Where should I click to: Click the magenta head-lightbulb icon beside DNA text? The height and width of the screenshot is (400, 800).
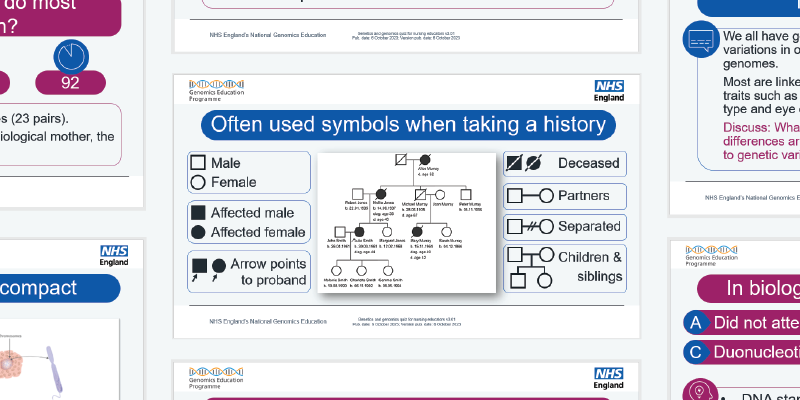click(x=699, y=390)
